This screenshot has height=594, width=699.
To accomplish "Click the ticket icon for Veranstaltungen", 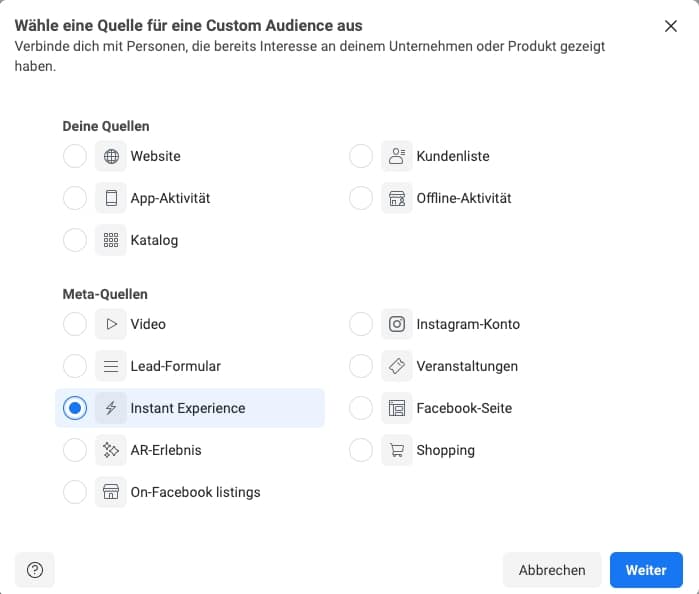I will coord(397,367).
